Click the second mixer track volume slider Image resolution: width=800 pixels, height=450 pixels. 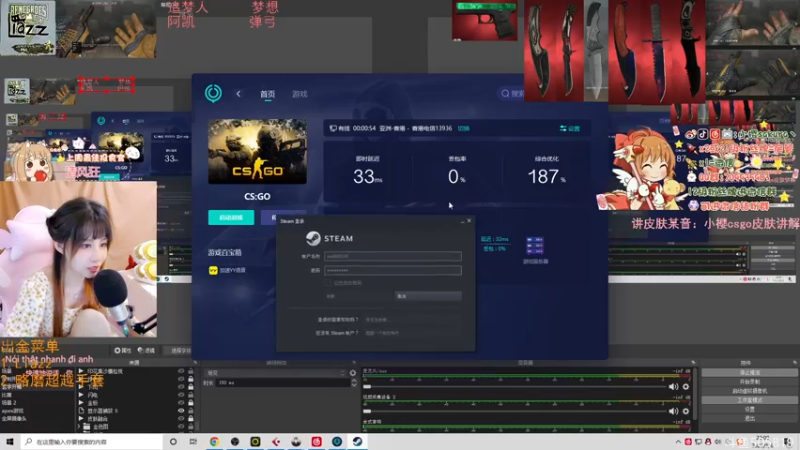(514, 411)
